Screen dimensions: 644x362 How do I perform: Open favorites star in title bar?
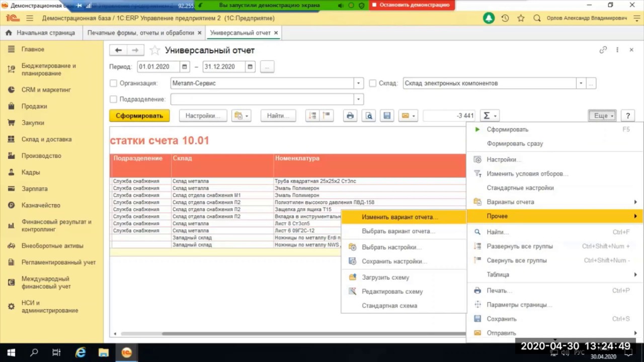521,18
